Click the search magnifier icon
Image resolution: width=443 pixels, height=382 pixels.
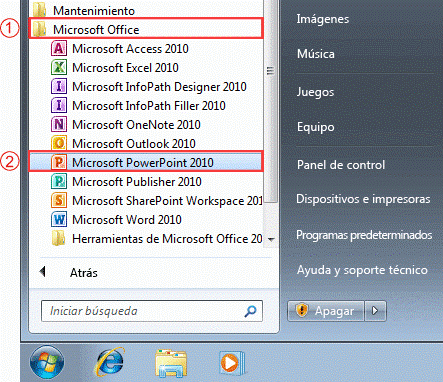tap(250, 311)
